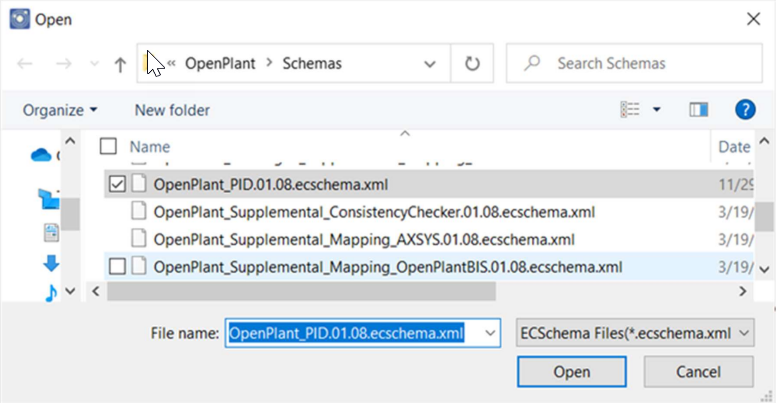
Task: Open the Organize menu
Action: coord(60,110)
